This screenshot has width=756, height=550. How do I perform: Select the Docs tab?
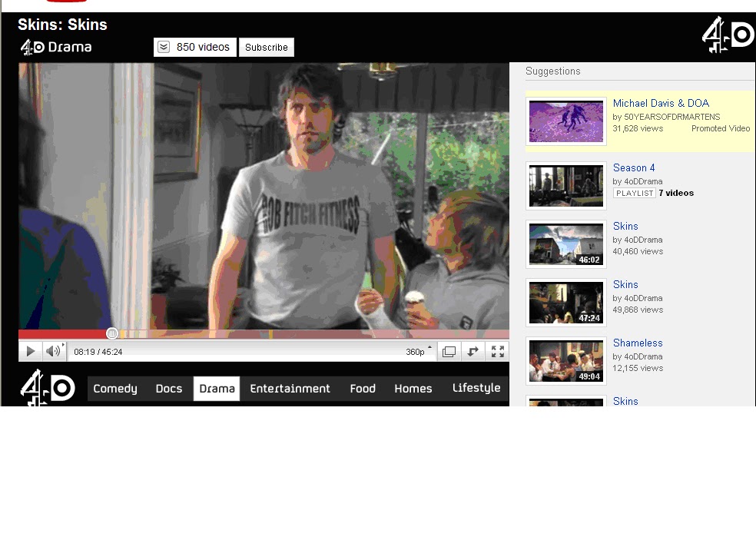[169, 389]
